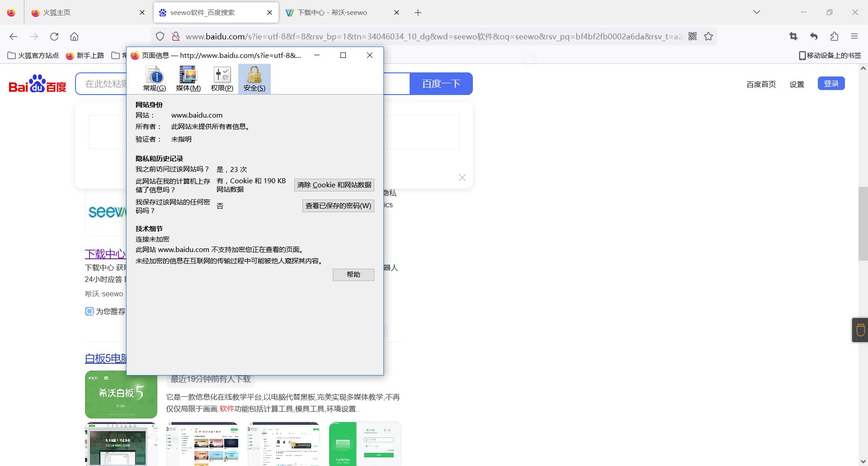
Task: Click the Baidu logo
Action: pyautogui.click(x=38, y=84)
